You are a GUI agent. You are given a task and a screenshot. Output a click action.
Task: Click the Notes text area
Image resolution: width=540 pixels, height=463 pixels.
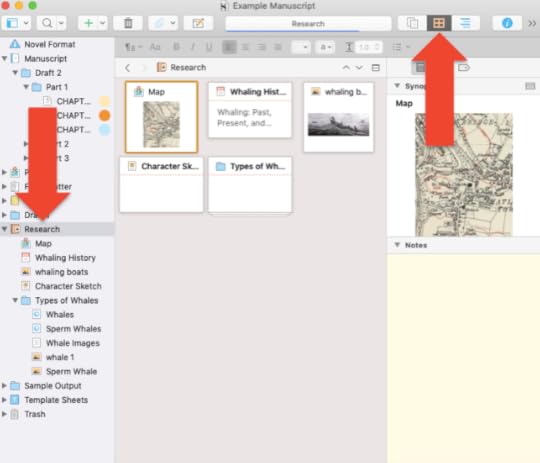tap(464, 359)
